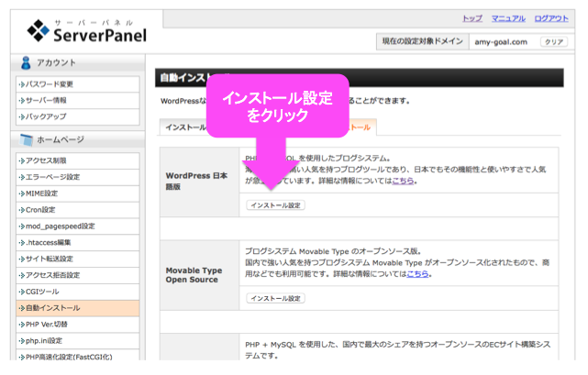Open the server information menu item
Screen dimensions: 588x375
(78, 101)
